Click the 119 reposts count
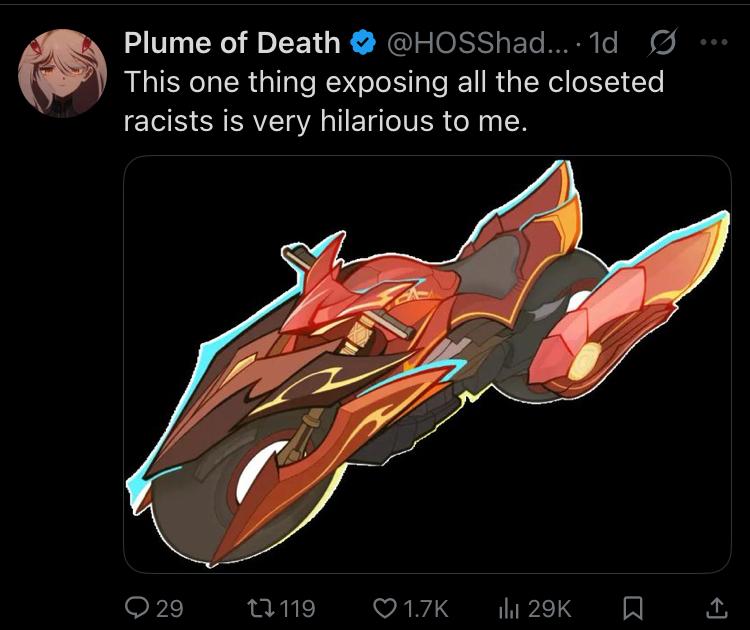The height and width of the screenshot is (630, 750). point(297,609)
